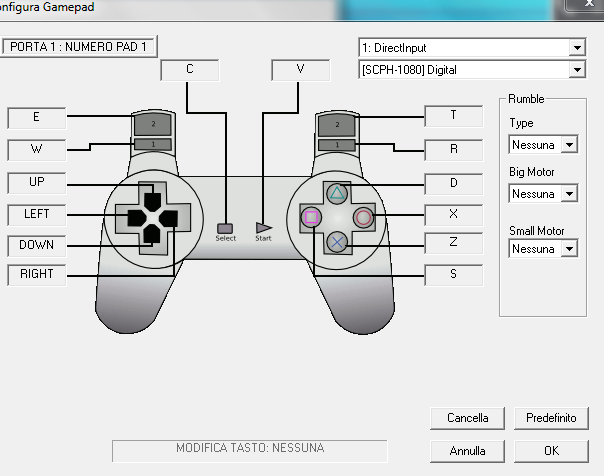The width and height of the screenshot is (604, 476).
Task: Click the Cross button on the gamepad
Action: pyautogui.click(x=337, y=242)
